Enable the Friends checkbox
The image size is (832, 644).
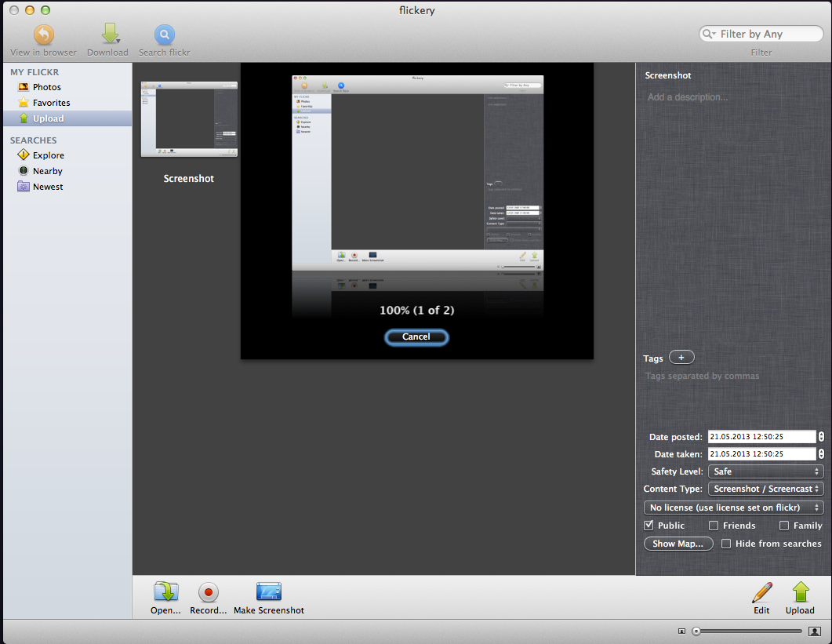pyautogui.click(x=714, y=526)
